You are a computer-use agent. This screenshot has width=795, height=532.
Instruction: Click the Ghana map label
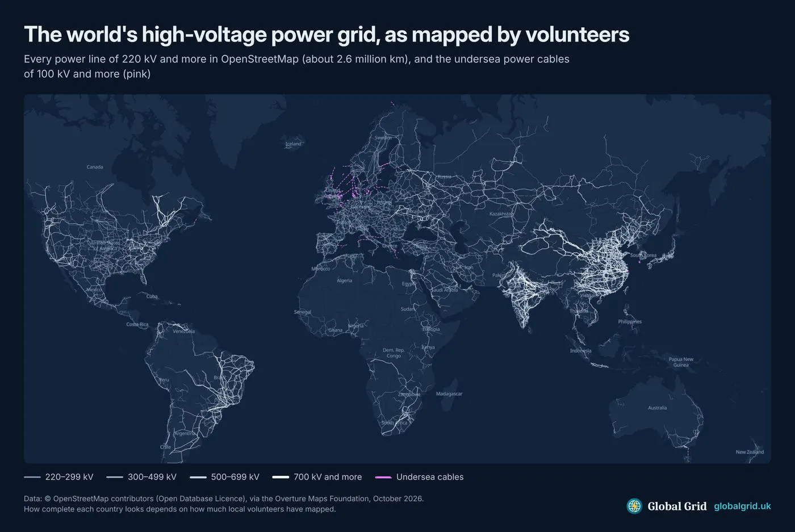click(336, 330)
